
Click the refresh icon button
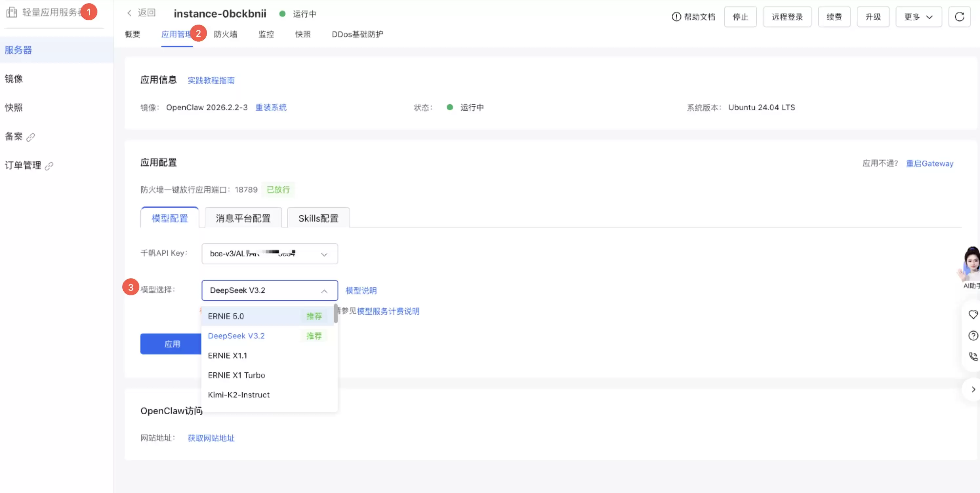click(x=959, y=17)
